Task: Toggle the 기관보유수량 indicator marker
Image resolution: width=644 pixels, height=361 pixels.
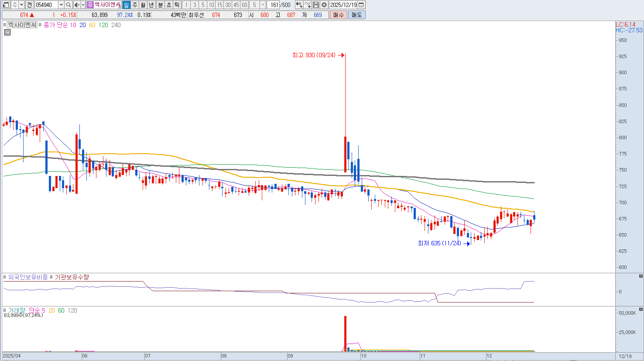Action: (51, 277)
